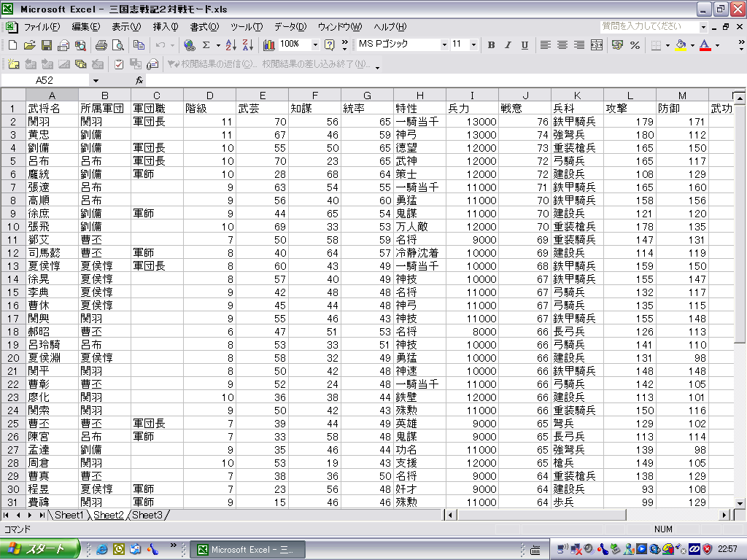Open the 表示(V) menu
747x560 pixels.
tap(126, 27)
